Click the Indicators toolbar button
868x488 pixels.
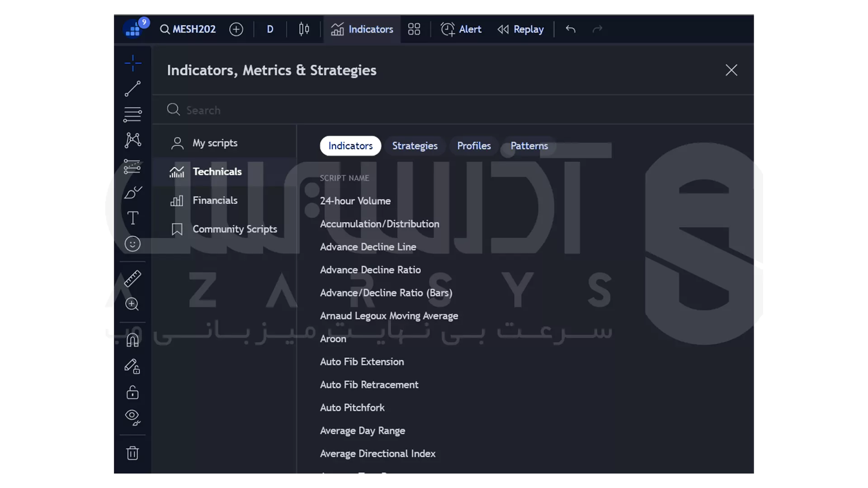pyautogui.click(x=362, y=29)
